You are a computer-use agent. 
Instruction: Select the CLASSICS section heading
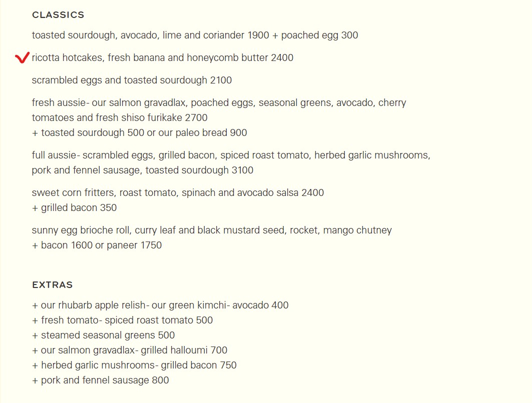[x=58, y=15]
